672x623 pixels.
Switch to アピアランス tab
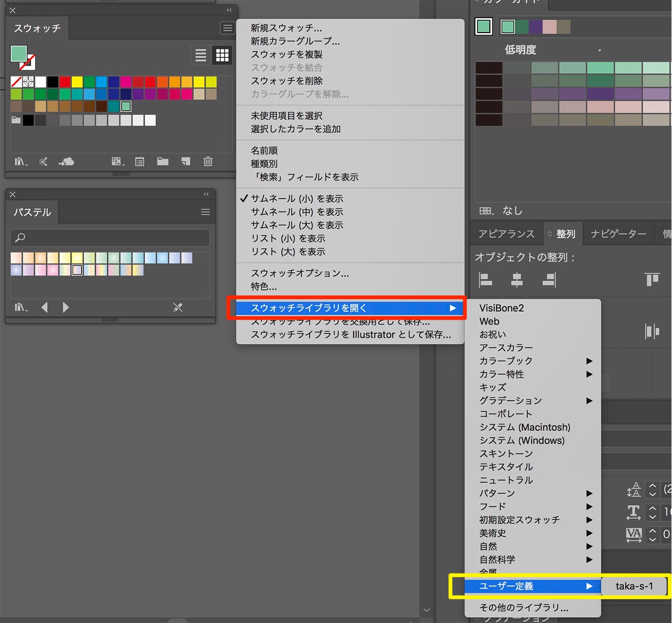506,234
